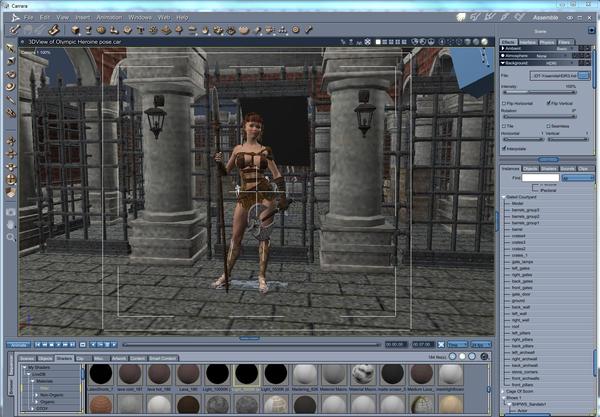600x417 pixels.
Task: Click the X icon beside timeline time fields
Action: [441, 345]
